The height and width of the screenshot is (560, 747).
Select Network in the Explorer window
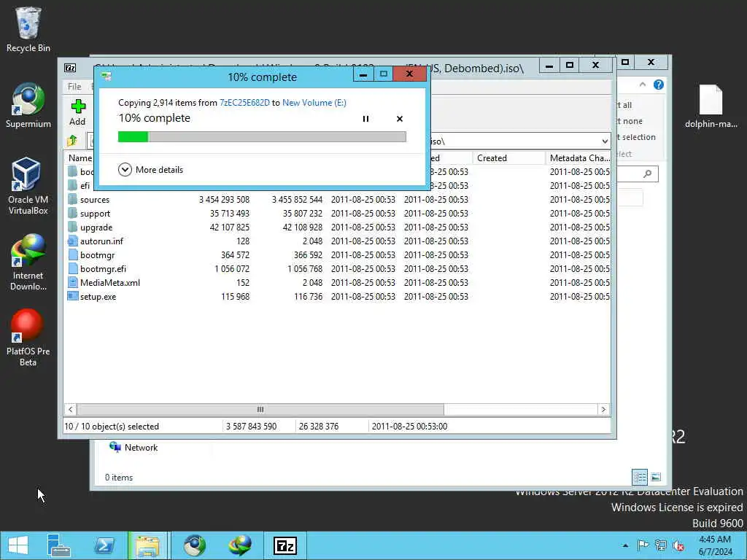(x=134, y=447)
